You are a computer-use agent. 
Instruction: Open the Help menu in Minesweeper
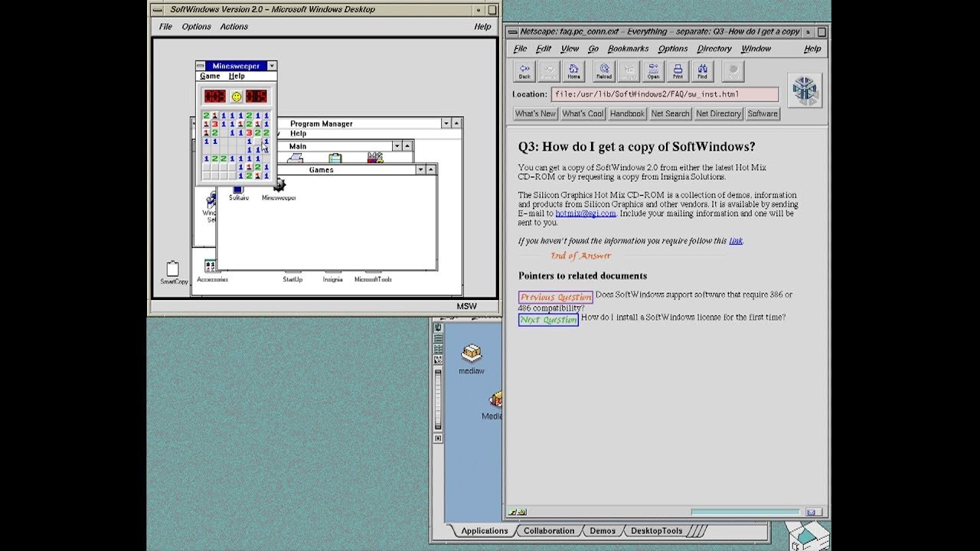(x=237, y=76)
